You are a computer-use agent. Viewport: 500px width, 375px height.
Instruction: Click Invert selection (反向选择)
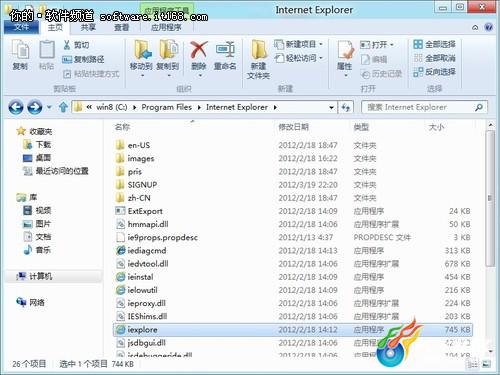click(x=434, y=72)
